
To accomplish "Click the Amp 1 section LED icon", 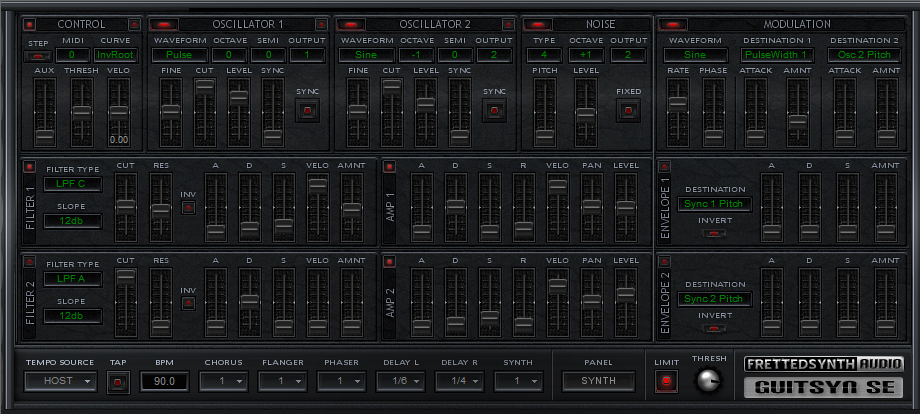I will point(389,167).
